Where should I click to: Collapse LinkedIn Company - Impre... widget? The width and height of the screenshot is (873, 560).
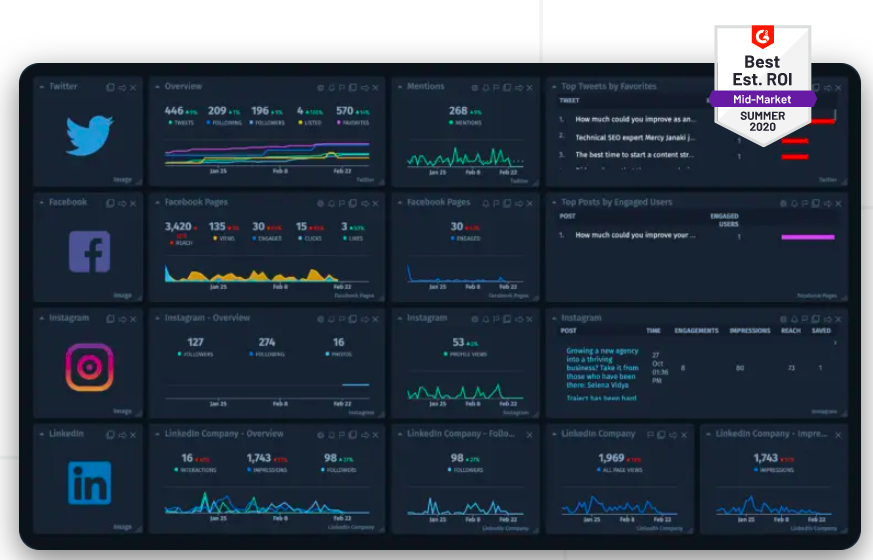point(708,434)
